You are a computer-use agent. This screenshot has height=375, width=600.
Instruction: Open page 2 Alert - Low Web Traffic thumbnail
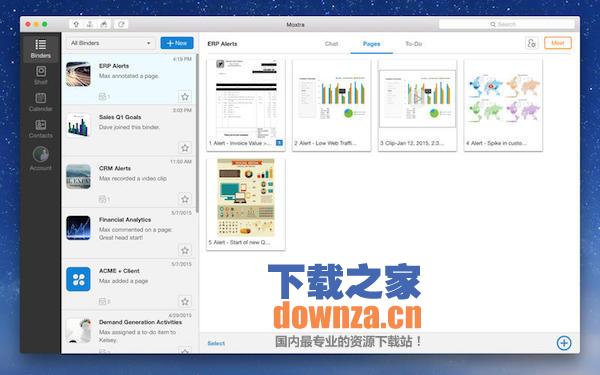point(331,105)
